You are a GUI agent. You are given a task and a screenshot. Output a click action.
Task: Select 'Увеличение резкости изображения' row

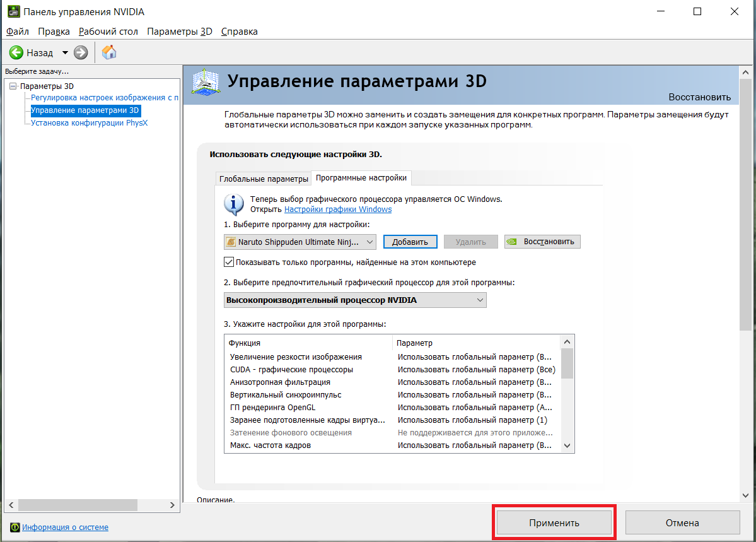(392, 356)
